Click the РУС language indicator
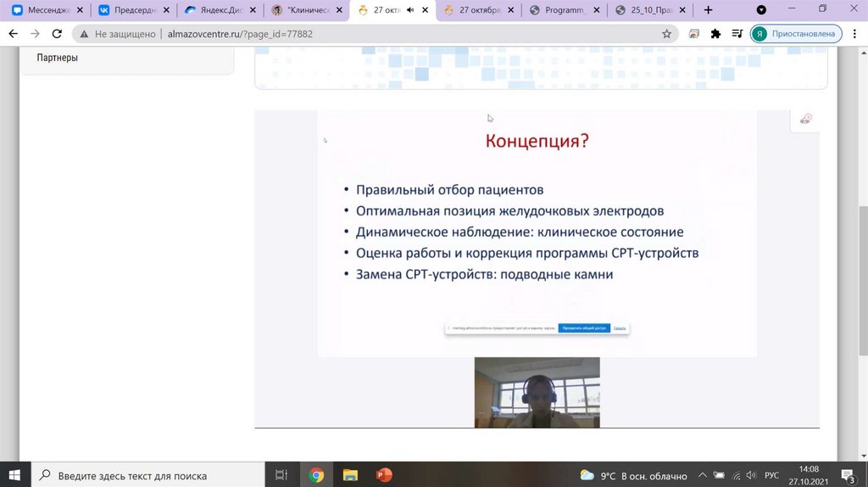 [x=771, y=475]
